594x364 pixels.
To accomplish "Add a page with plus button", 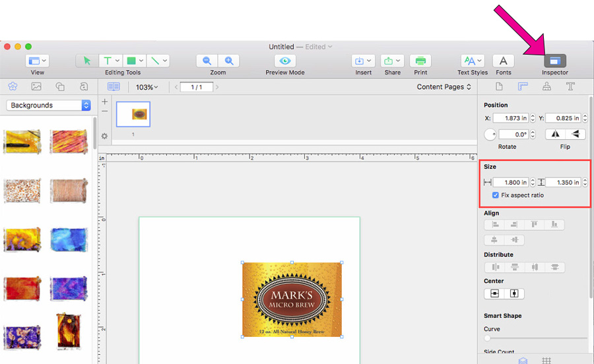I will [x=104, y=102].
